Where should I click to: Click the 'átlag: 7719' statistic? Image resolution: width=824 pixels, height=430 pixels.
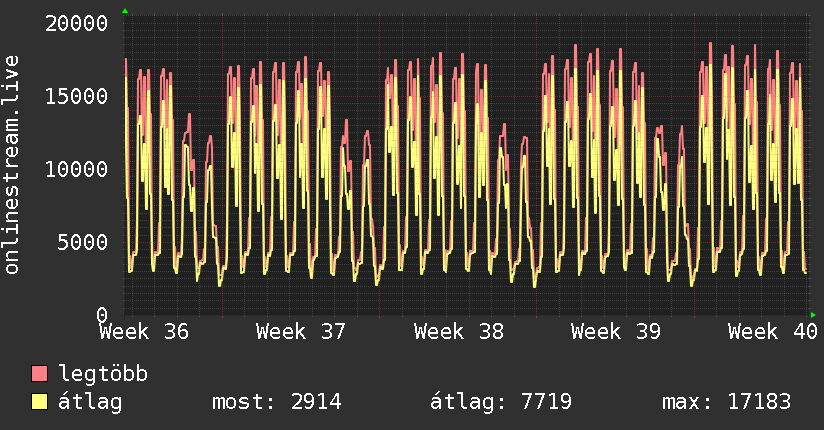click(x=501, y=402)
